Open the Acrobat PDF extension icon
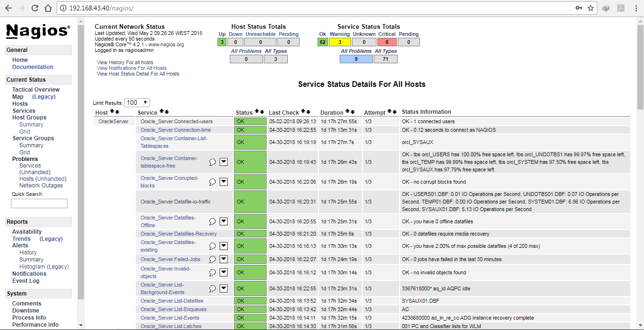 point(621,8)
